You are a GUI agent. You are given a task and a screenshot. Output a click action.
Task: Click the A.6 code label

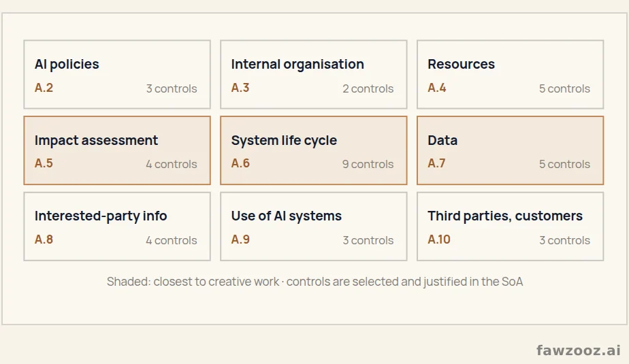click(240, 163)
